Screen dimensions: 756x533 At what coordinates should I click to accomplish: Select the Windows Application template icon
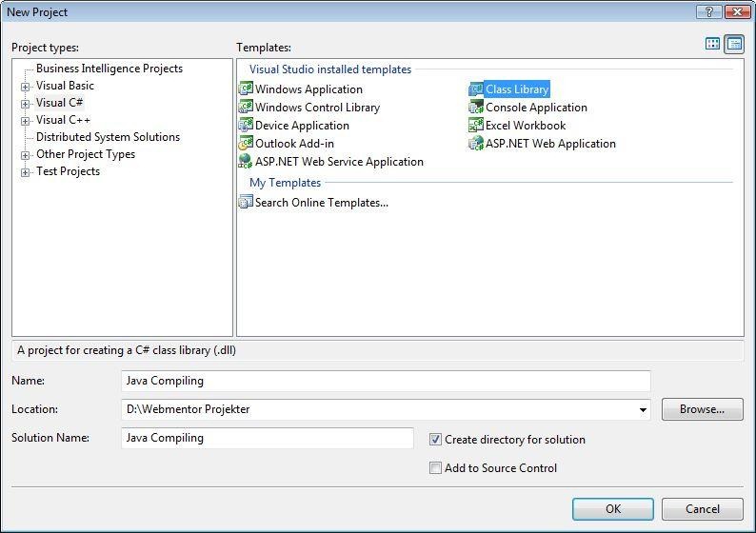coord(246,89)
